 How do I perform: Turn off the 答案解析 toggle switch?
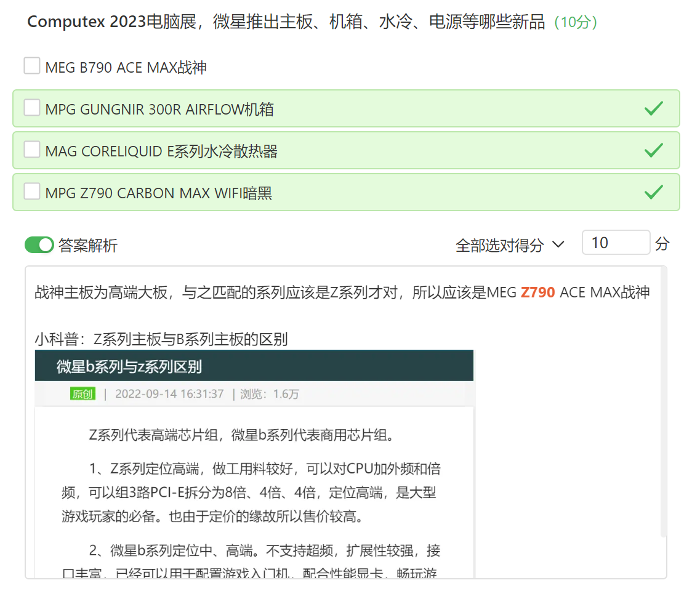click(x=39, y=245)
